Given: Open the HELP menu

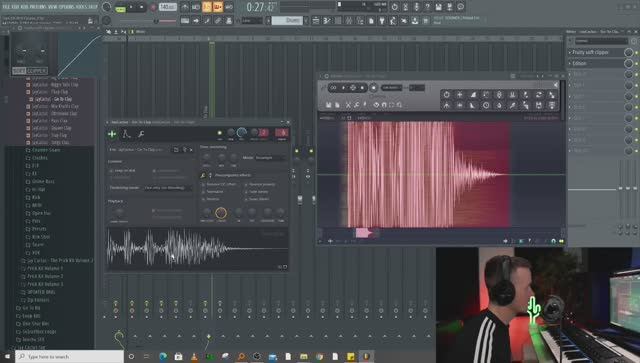Looking at the screenshot, I should (93, 7).
